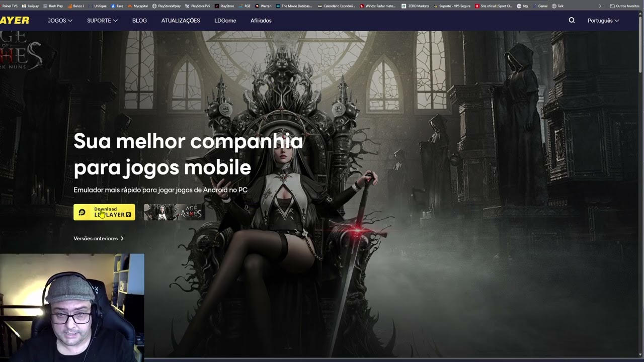Open the Calendário Econômico bookmark
644x362 pixels.
336,6
